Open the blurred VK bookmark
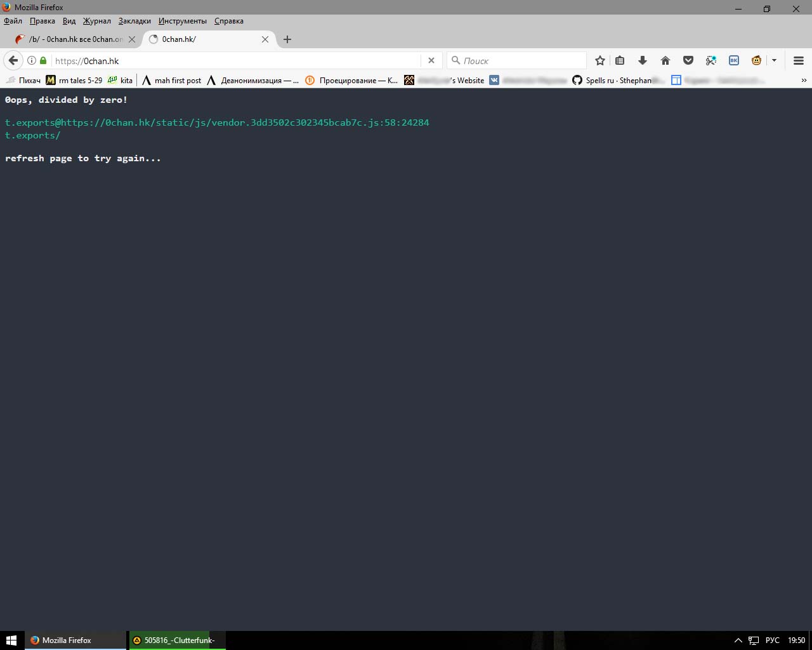 click(x=528, y=81)
